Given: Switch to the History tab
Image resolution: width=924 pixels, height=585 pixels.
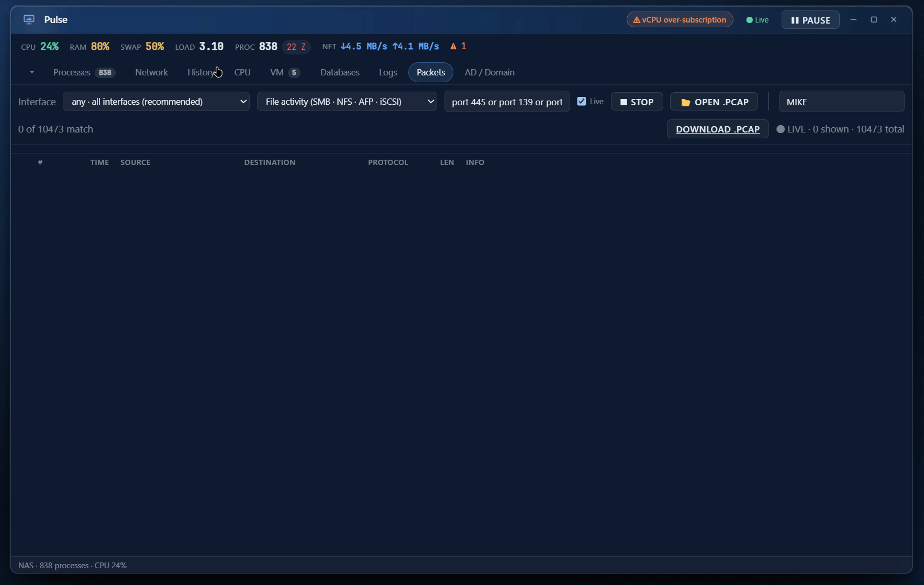Looking at the screenshot, I should pyautogui.click(x=202, y=72).
